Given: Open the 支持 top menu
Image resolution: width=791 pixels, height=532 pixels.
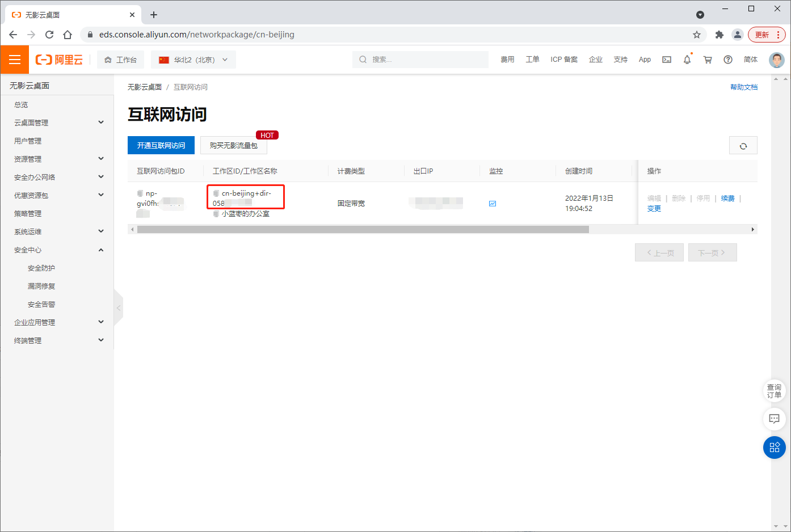Looking at the screenshot, I should (x=621, y=60).
